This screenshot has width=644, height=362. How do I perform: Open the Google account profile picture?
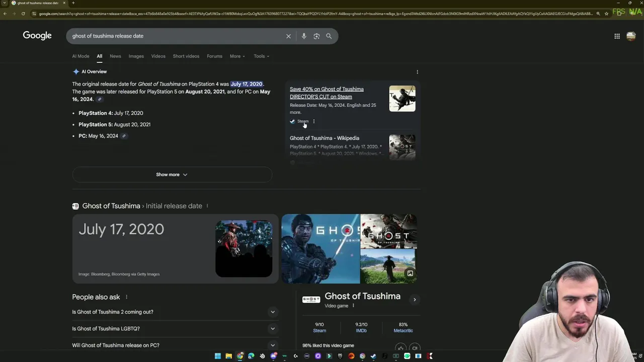631,36
